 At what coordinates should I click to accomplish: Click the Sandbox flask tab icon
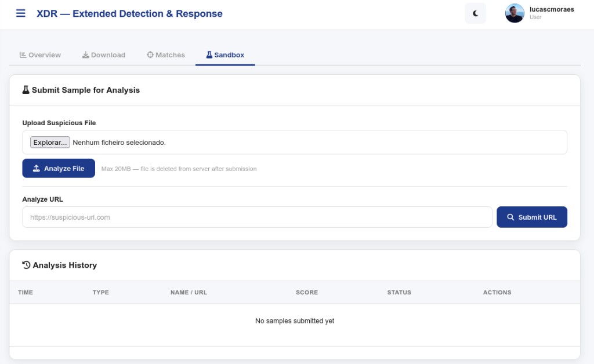coord(209,55)
